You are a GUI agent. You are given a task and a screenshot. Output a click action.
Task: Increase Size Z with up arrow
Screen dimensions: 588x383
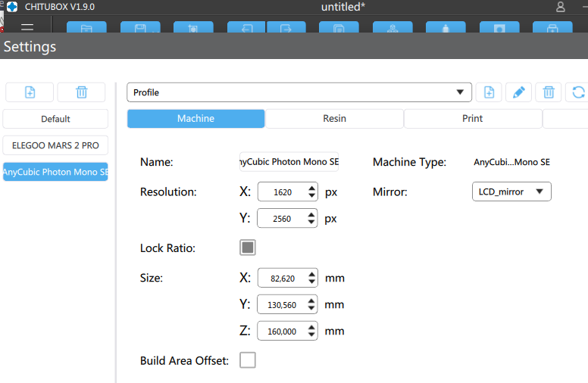pyautogui.click(x=311, y=327)
